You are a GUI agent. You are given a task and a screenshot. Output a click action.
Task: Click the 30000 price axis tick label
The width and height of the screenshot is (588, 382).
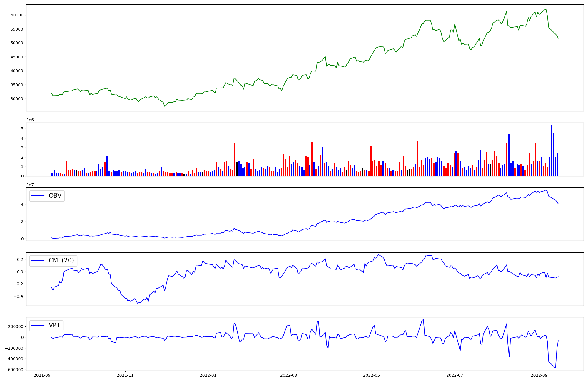pos(17,99)
